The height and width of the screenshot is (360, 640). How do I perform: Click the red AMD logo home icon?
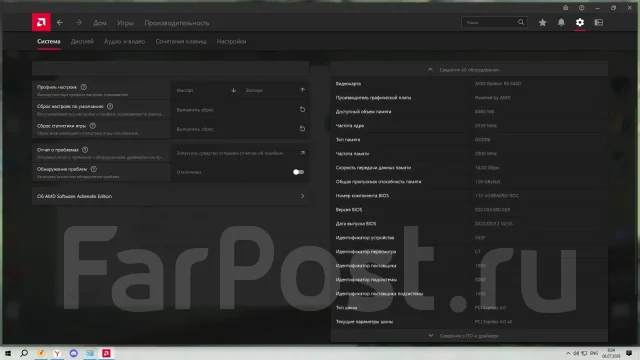click(41, 22)
